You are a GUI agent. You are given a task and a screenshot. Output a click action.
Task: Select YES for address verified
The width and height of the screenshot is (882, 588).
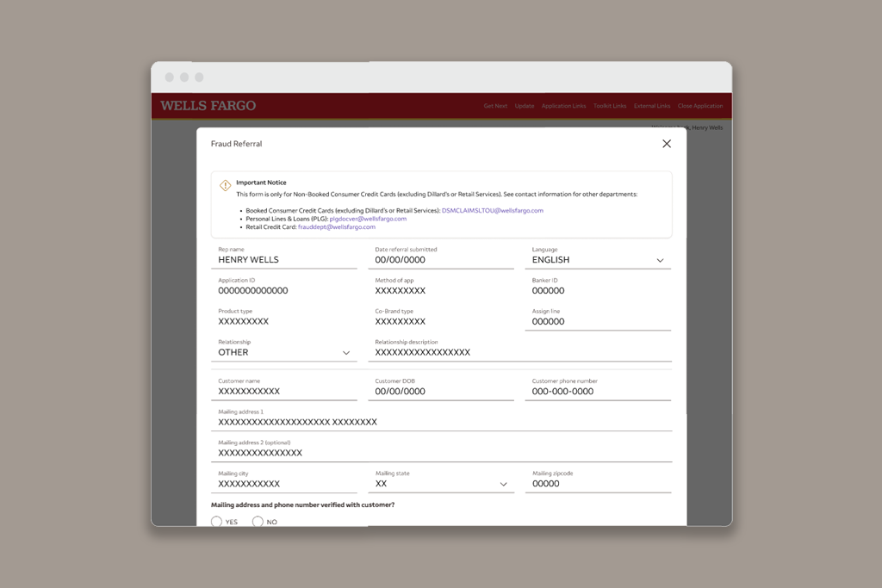(217, 522)
